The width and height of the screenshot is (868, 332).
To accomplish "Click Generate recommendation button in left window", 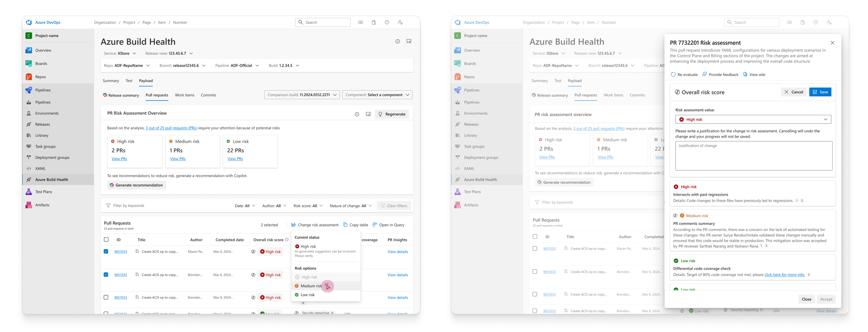I will coord(136,185).
